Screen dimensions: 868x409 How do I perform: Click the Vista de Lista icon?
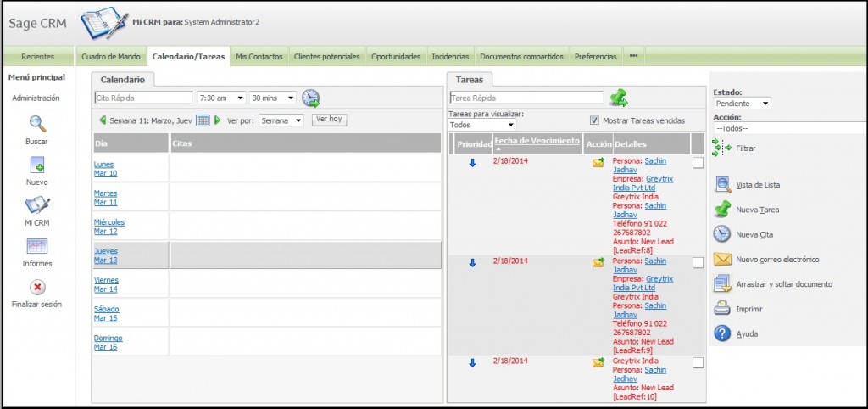722,184
